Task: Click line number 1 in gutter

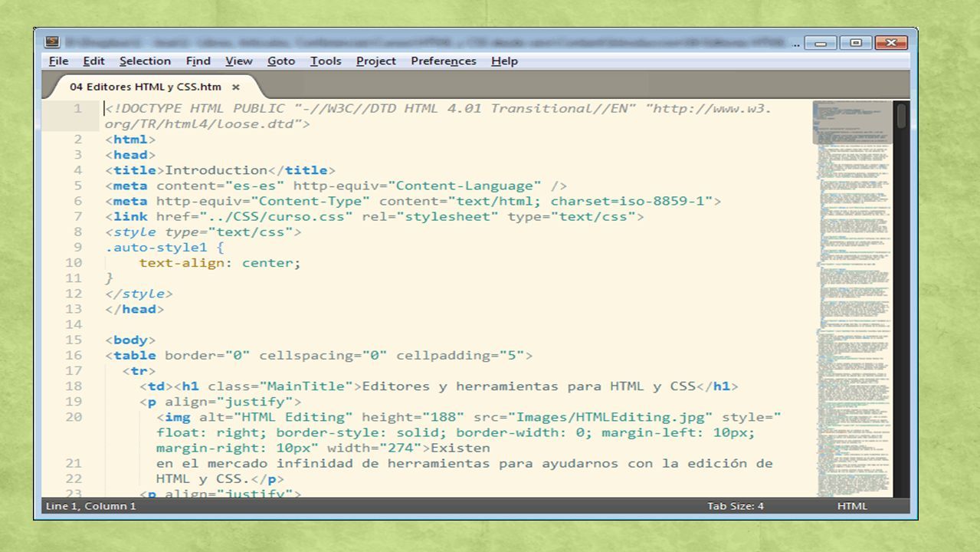Action: 77,109
